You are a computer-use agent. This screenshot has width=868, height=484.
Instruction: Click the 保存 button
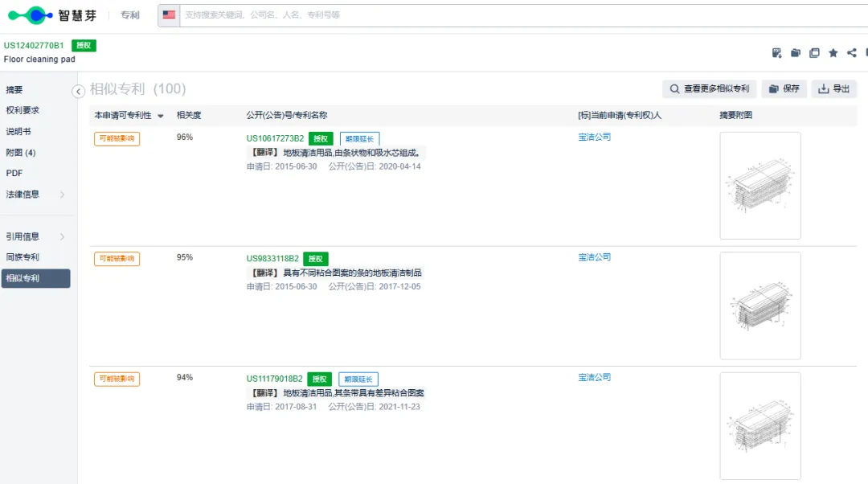coord(784,88)
